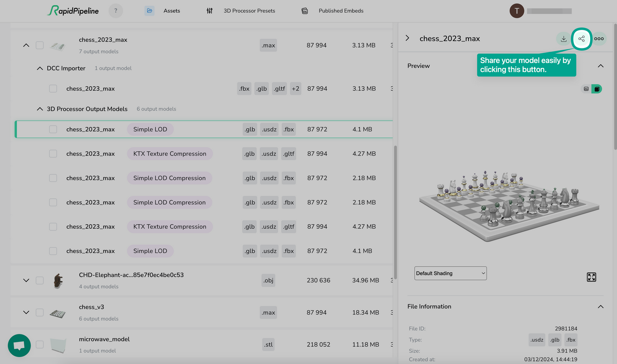Click the share model icon button
Viewport: 617px width, 364px height.
(581, 39)
